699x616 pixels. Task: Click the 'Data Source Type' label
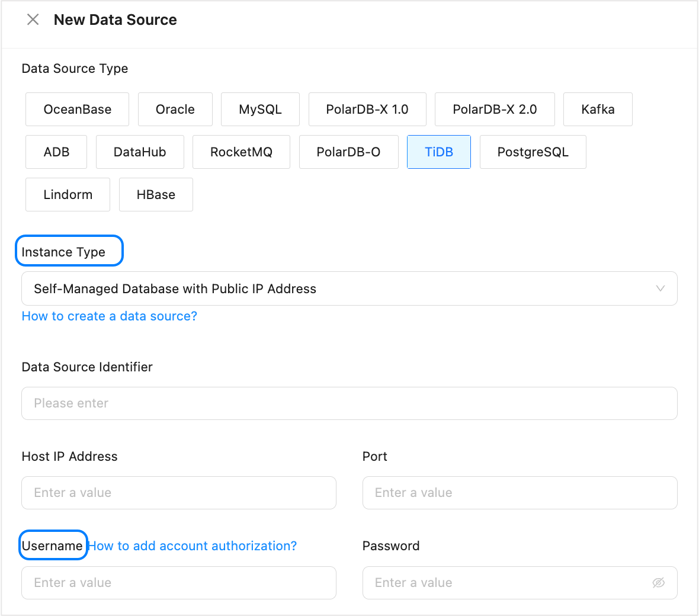tap(75, 69)
